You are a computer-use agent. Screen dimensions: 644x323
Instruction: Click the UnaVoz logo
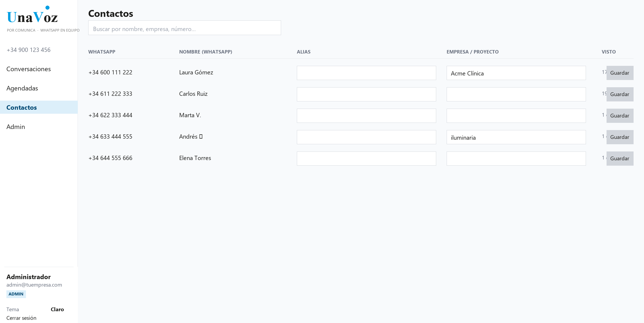coord(32,17)
